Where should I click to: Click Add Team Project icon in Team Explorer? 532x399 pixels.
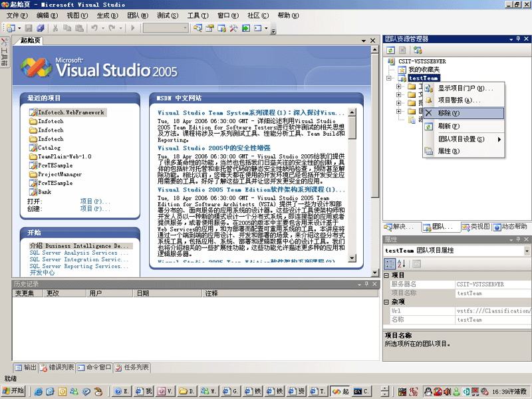tap(418, 51)
